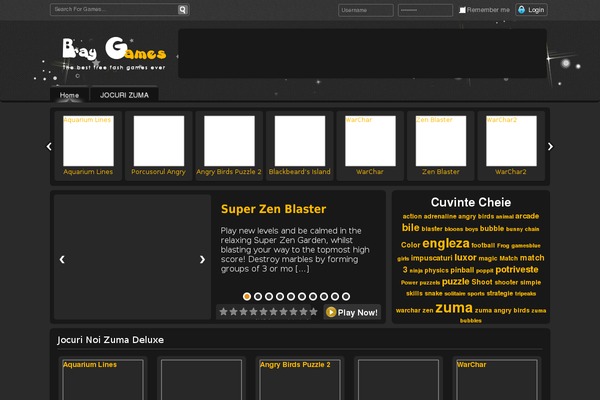
Task: Focus the password field
Action: pos(425,10)
